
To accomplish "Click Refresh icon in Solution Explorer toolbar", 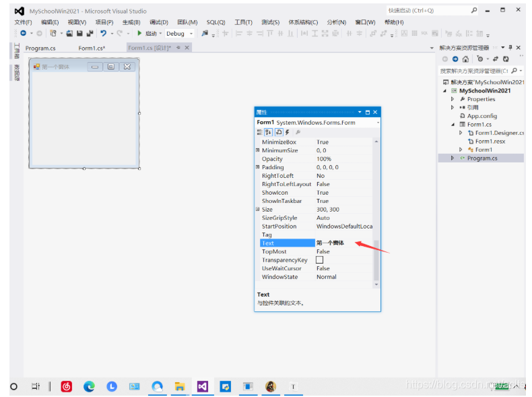I will tap(506, 59).
